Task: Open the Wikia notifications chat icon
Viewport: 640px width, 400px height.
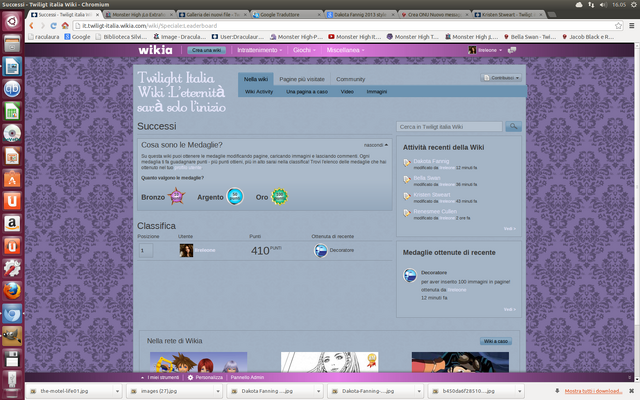Action: point(512,50)
